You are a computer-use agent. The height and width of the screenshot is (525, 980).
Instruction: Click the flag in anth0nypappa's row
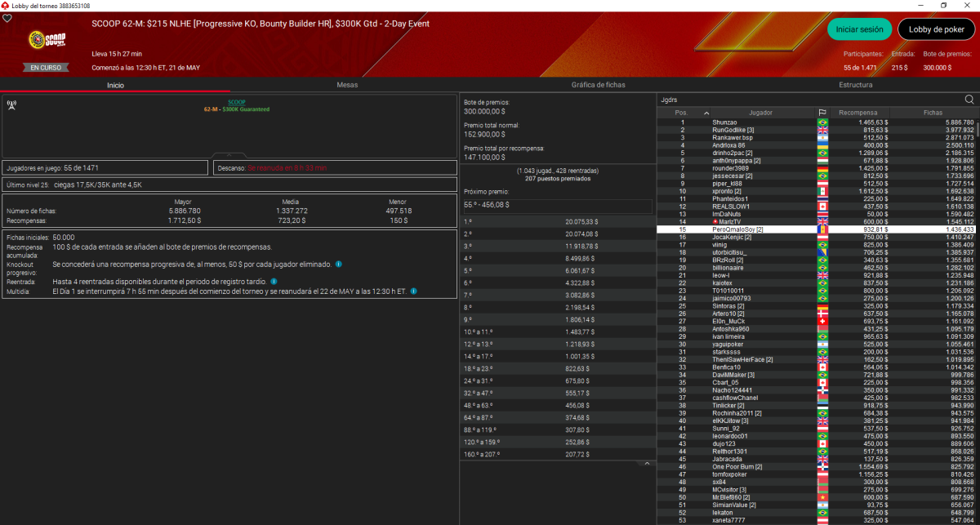(x=822, y=161)
